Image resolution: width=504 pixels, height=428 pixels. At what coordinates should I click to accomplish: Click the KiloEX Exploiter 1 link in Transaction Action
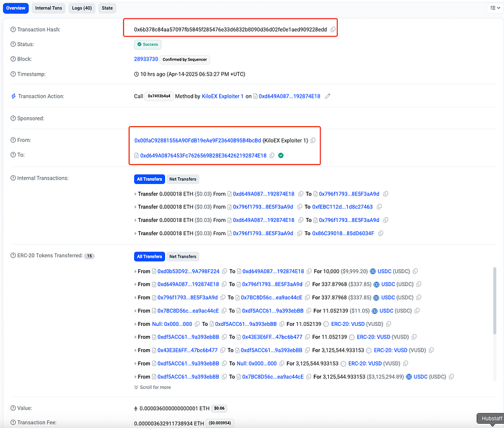(224, 96)
